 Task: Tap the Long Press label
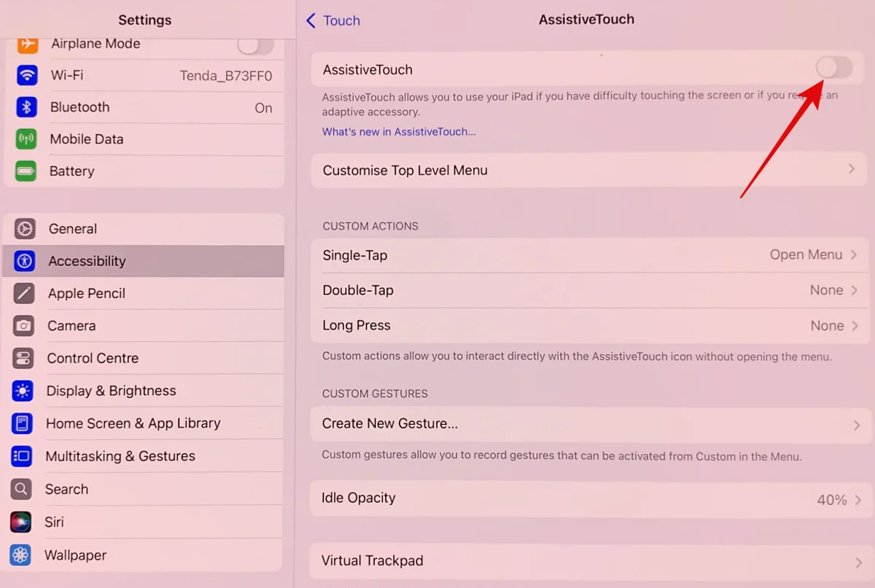[x=357, y=325]
